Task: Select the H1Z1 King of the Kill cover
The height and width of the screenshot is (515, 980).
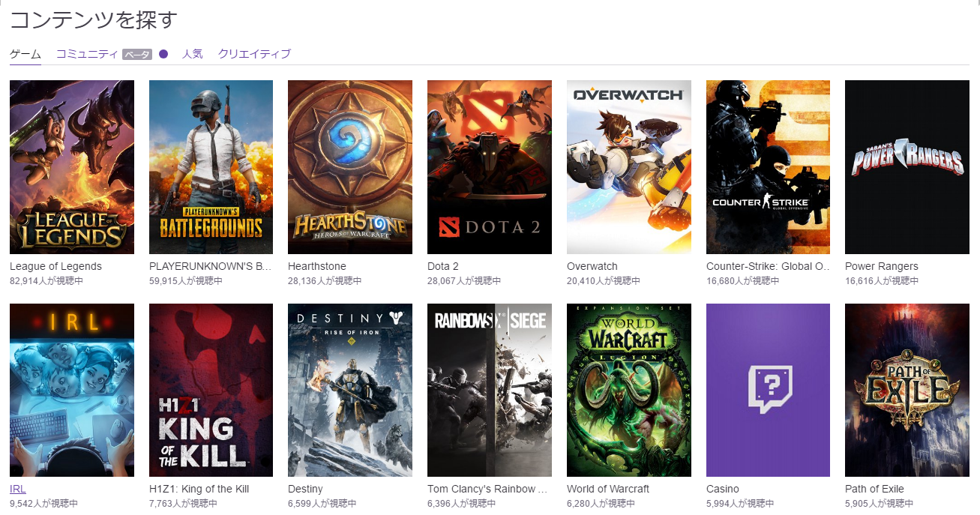Action: (211, 390)
